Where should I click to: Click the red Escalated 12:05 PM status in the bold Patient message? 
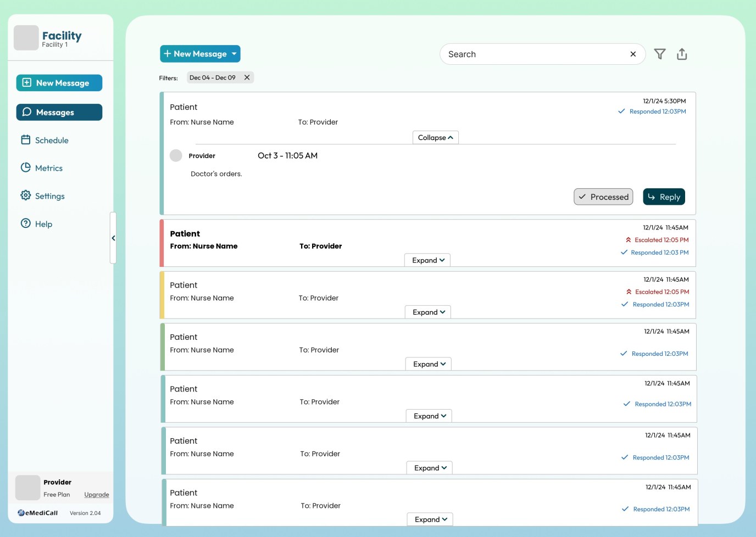(x=657, y=240)
